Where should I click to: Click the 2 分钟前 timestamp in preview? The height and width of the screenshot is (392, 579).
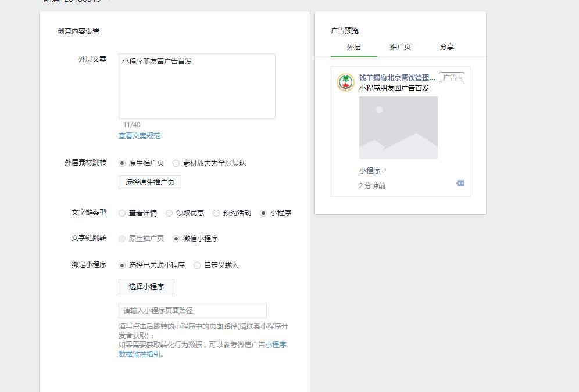click(x=372, y=185)
